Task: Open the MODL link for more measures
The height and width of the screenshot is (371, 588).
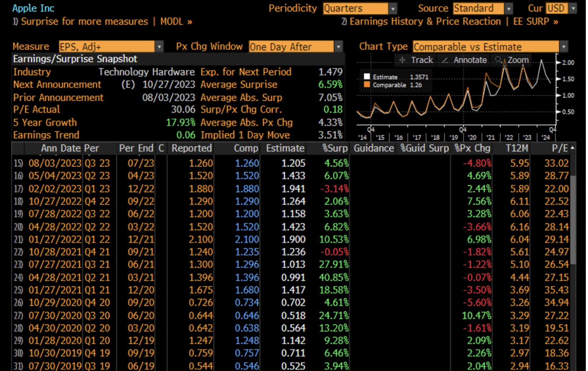Action: pos(172,21)
